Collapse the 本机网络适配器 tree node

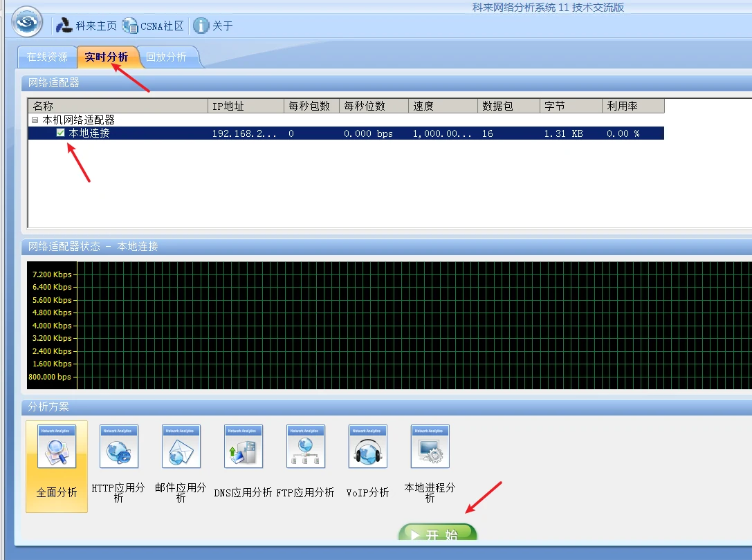pos(35,120)
